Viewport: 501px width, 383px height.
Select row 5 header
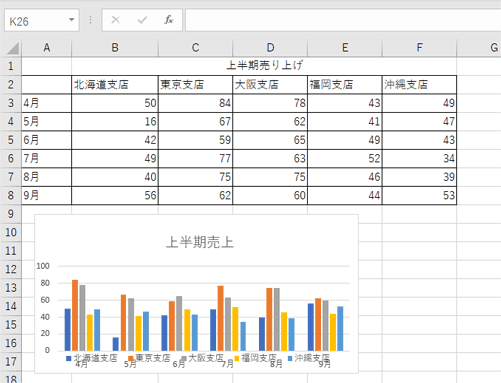point(11,140)
